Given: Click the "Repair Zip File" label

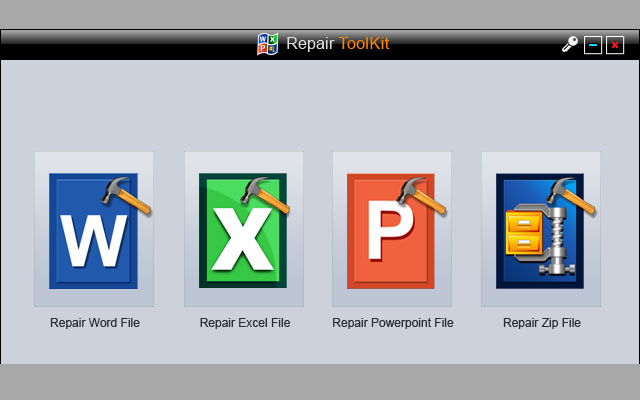Looking at the screenshot, I should [542, 323].
